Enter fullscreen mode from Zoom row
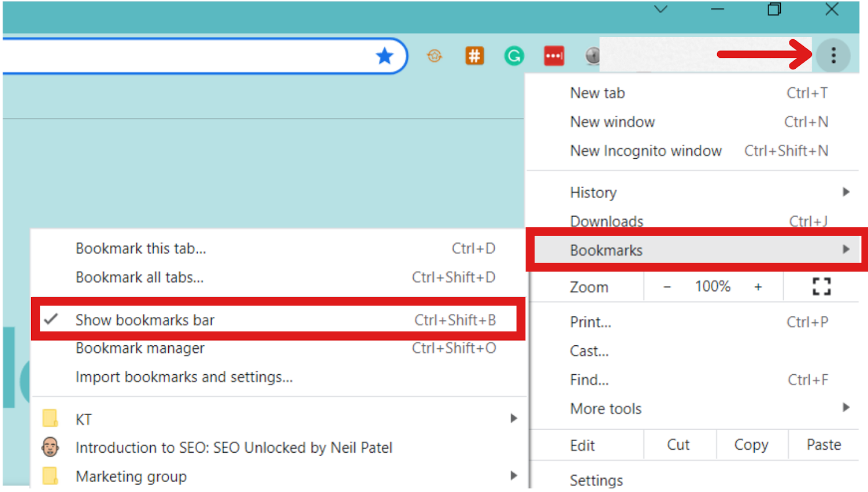868x492 pixels. 821,286
